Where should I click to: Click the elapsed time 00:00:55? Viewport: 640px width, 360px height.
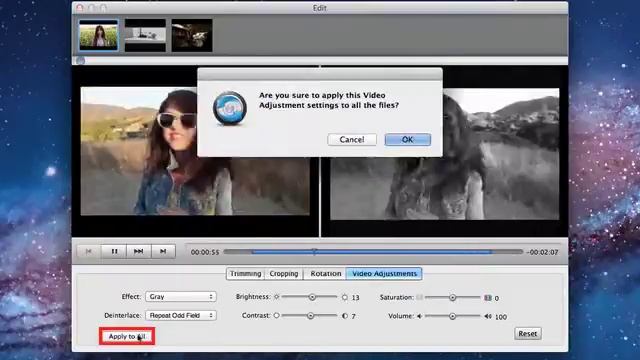pyautogui.click(x=205, y=252)
